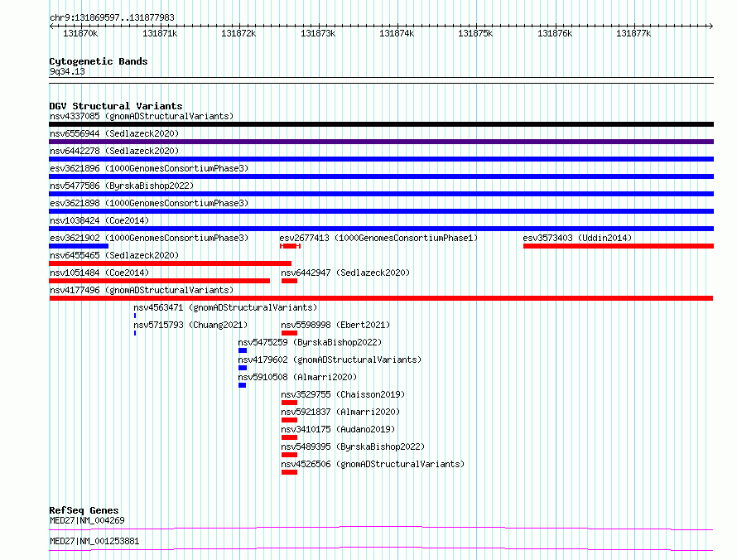Select nsv5477586 (ByrskaBishop2022) label
Viewport: 737px width, 560px height.
coord(122,186)
